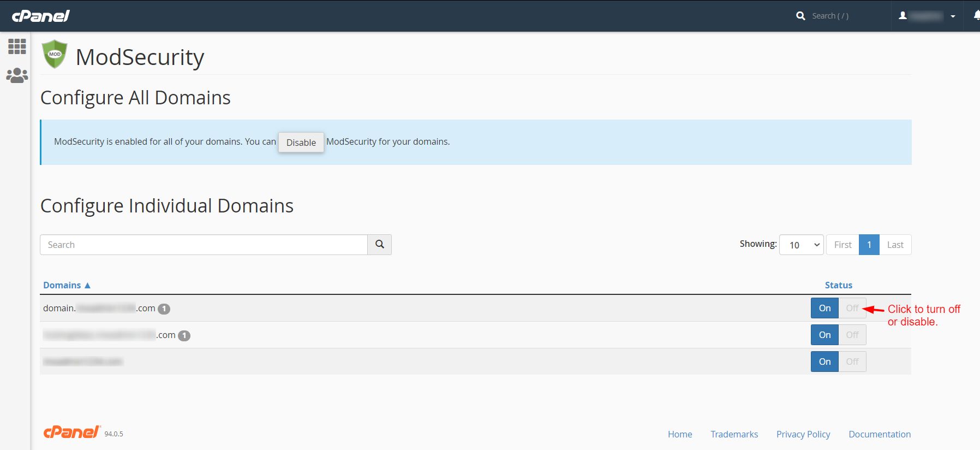Click the cPanel logo in header

[x=41, y=16]
